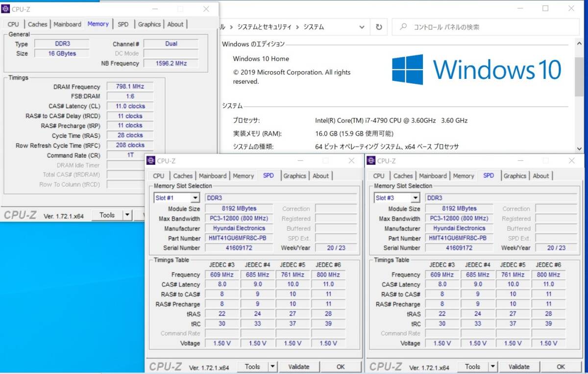The image size is (588, 374).
Task: Open Graphics tab in Slot #3 window
Action: (x=514, y=175)
